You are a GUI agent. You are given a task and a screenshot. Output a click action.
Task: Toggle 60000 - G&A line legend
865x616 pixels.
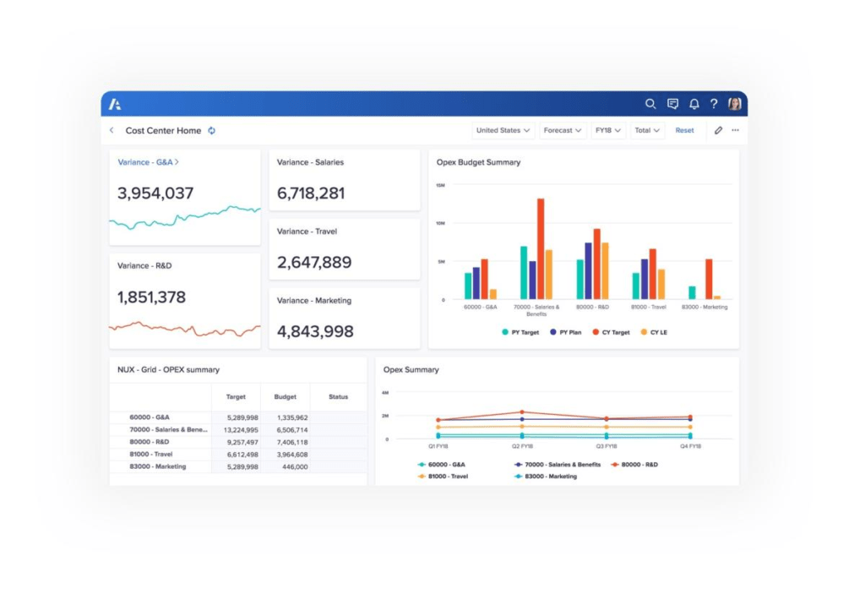tap(441, 465)
